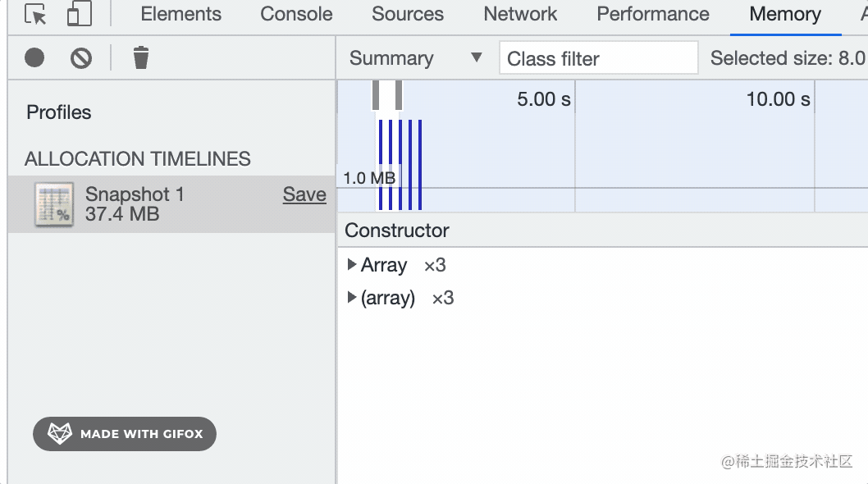Switch to the Console tab

[x=296, y=14]
